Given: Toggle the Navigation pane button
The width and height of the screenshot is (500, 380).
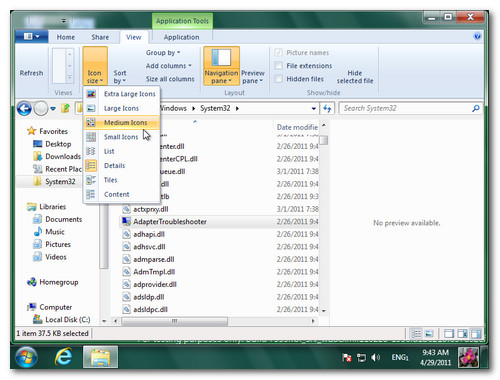Looking at the screenshot, I should (221, 66).
